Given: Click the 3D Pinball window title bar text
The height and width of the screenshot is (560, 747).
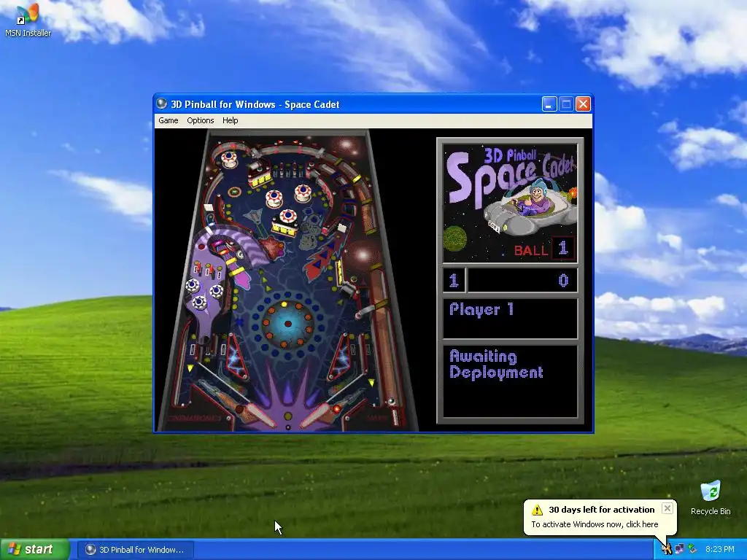Looking at the screenshot, I should (x=255, y=104).
